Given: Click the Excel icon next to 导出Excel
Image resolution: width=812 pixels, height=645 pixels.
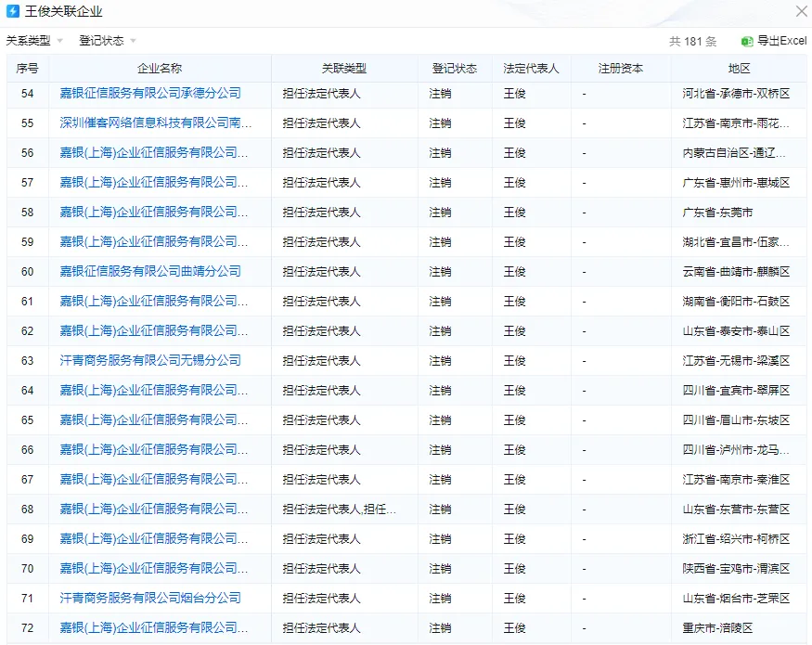Looking at the screenshot, I should tap(747, 42).
